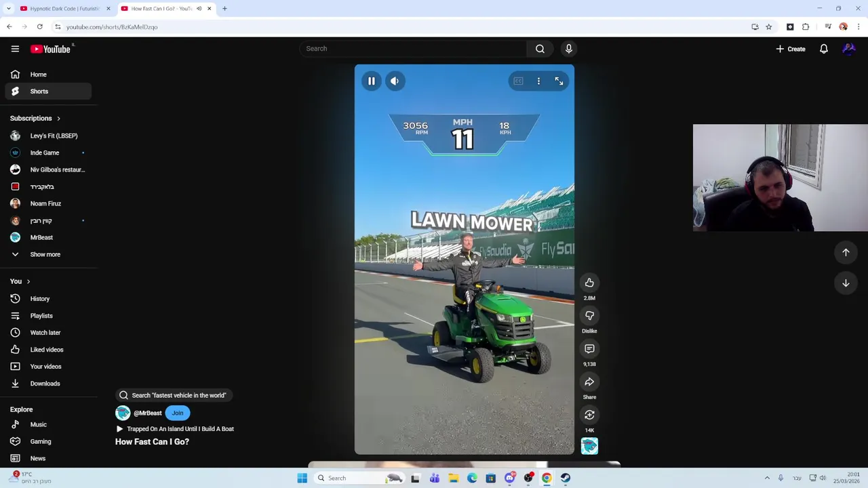This screenshot has height=488, width=868.
Task: Open Steam from the taskbar
Action: [565, 478]
